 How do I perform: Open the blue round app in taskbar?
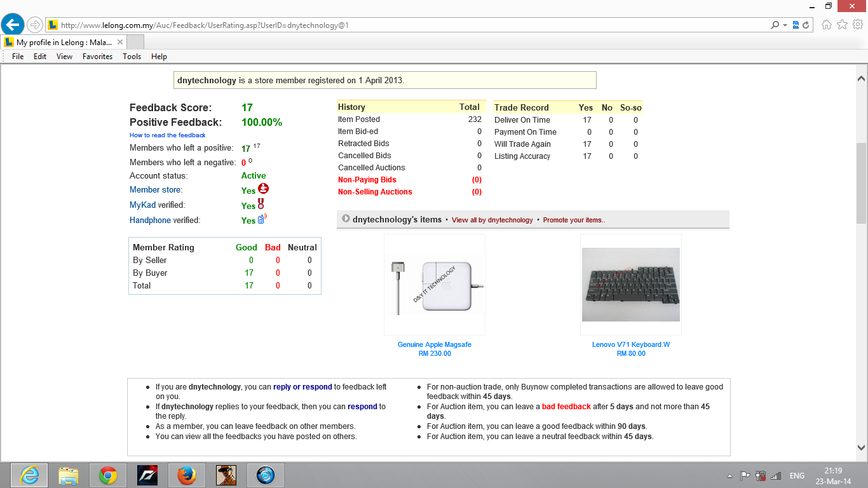pos(265,475)
